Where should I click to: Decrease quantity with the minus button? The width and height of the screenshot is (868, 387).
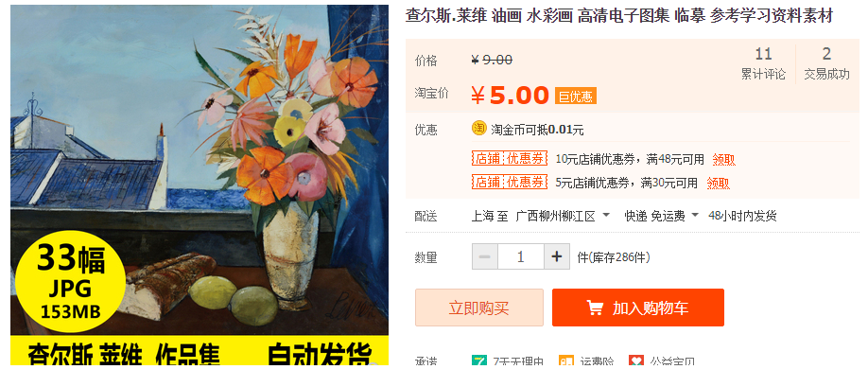point(485,256)
